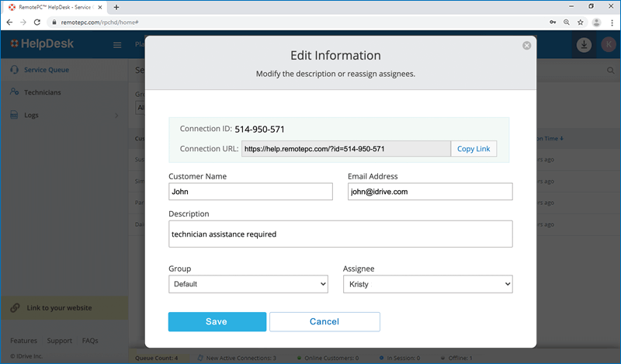Close the Edit Information dialog

527,46
